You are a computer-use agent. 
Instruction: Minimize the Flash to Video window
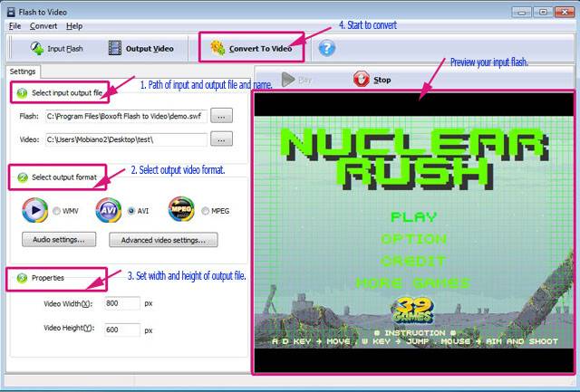[522, 12]
